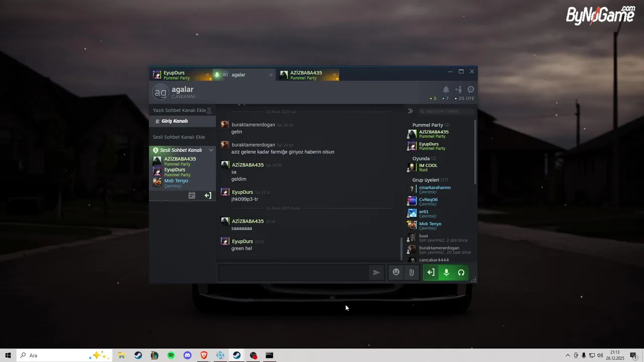The width and height of the screenshot is (644, 362).
Task: Open the Windows Start menu
Action: (8, 355)
